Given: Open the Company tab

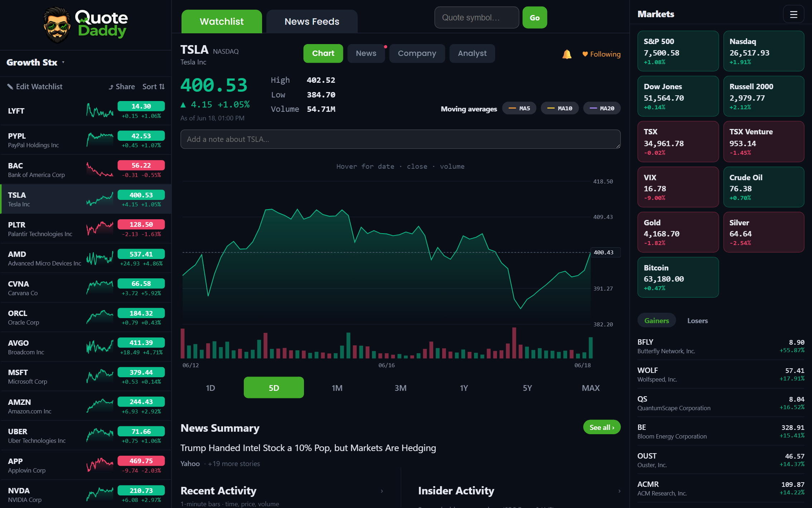Looking at the screenshot, I should point(417,53).
